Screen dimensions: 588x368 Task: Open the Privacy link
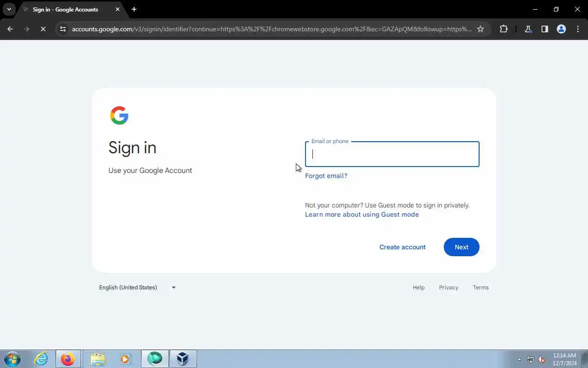click(448, 287)
